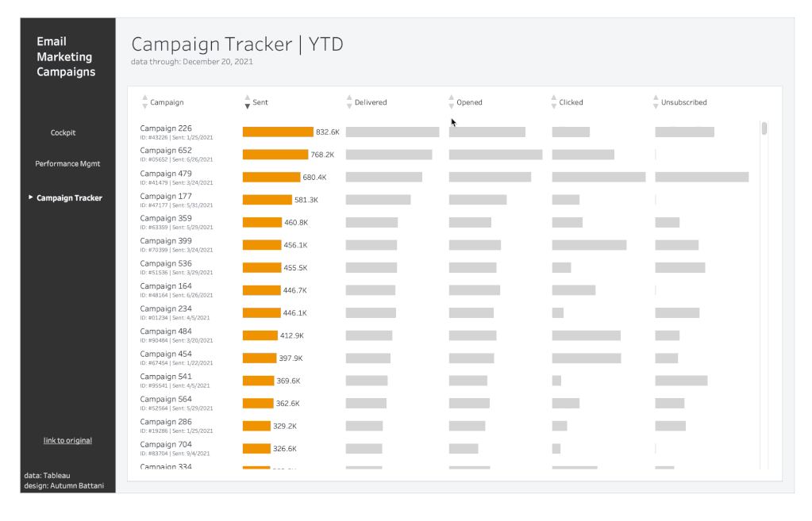Click the Sent column header label

tap(262, 102)
